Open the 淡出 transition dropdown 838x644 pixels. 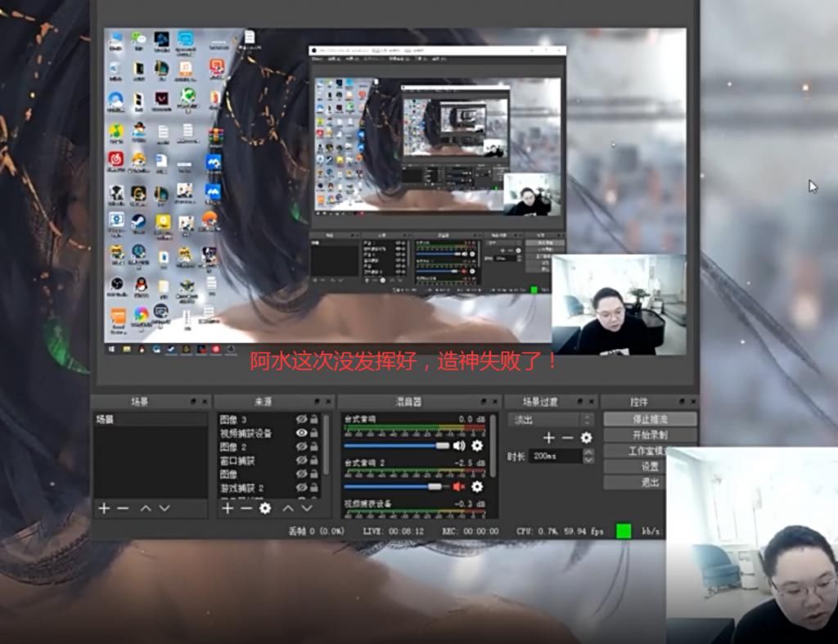point(551,420)
